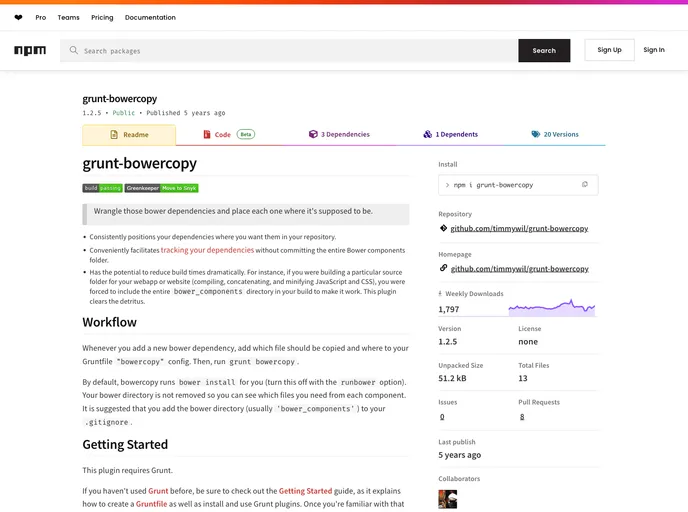Click the Sign Up button
The height and width of the screenshot is (512, 688).
click(x=609, y=50)
